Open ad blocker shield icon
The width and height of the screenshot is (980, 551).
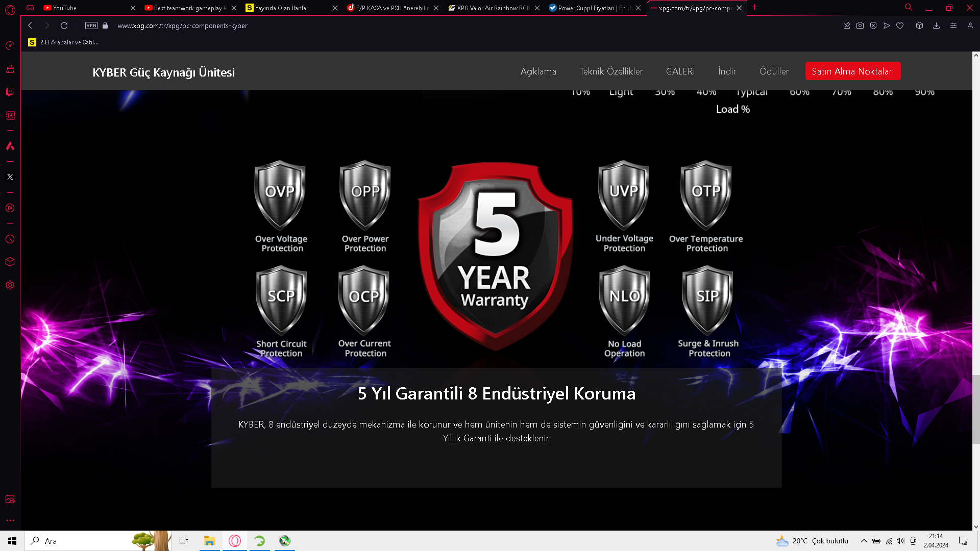[873, 26]
